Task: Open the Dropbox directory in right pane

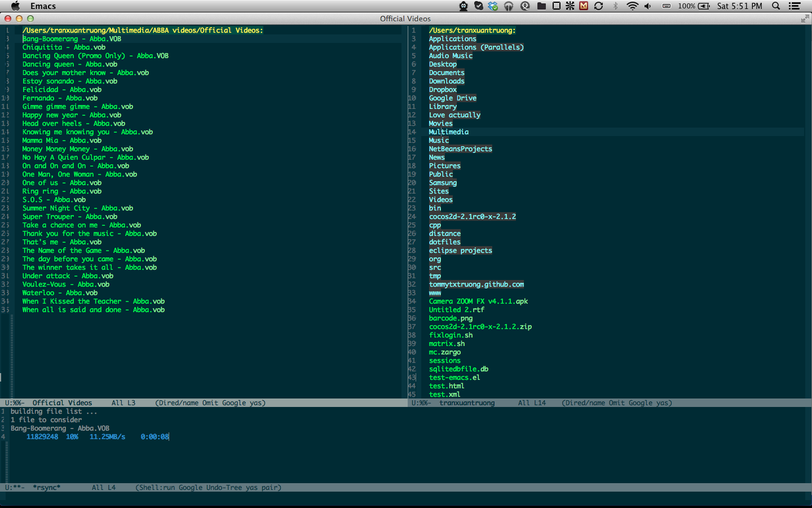Action: [x=443, y=90]
